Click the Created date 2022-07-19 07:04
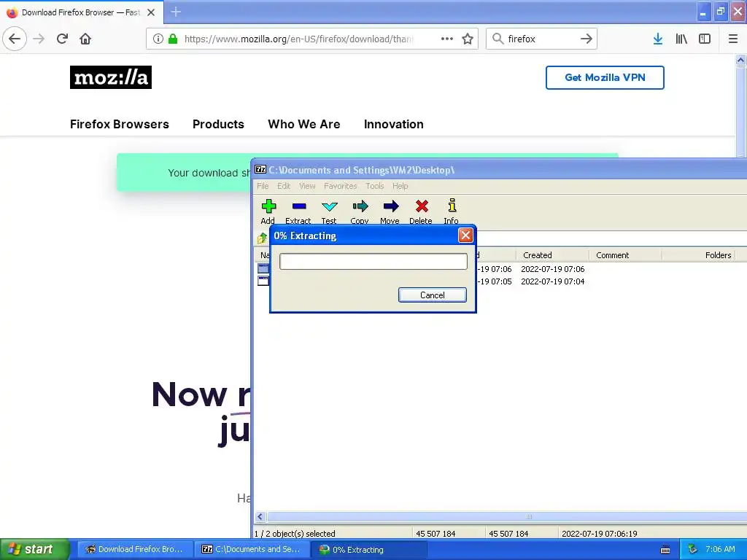This screenshot has width=747, height=560. point(553,281)
